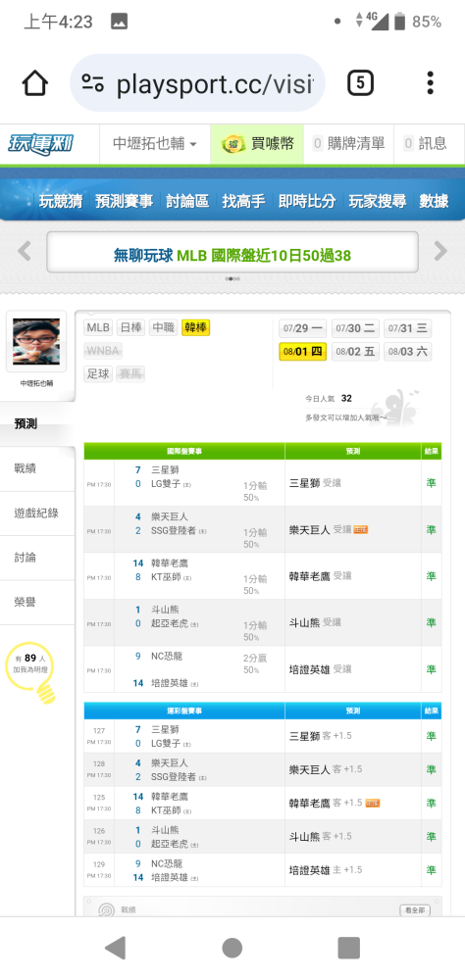Expand the 中壢拓也輔 account dropdown
Viewport: 465px width, 980px height.
pos(155,144)
